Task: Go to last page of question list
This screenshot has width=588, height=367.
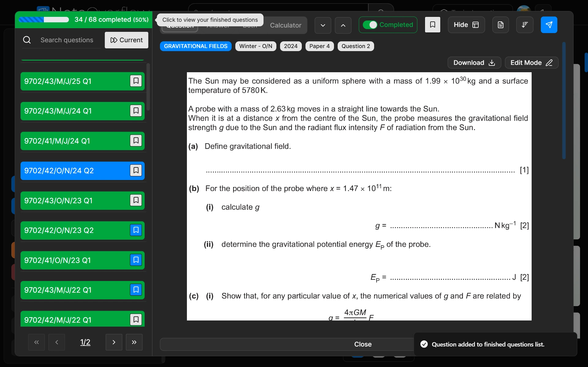Action: (x=134, y=342)
